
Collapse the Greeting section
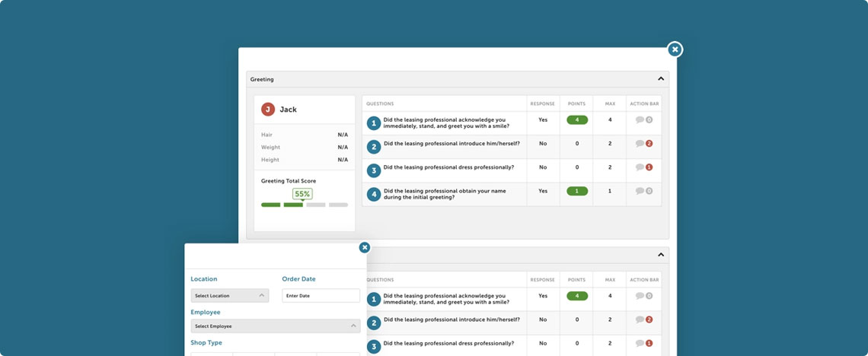pyautogui.click(x=660, y=79)
